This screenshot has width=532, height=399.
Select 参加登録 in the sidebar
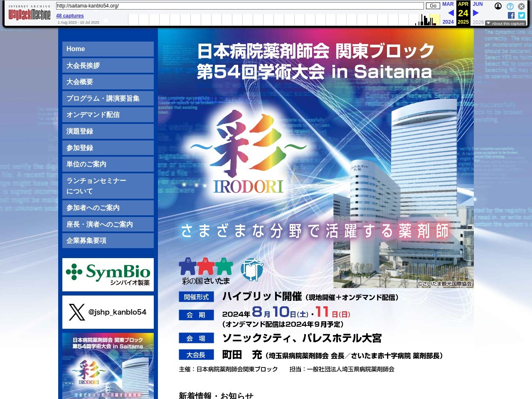tap(108, 148)
